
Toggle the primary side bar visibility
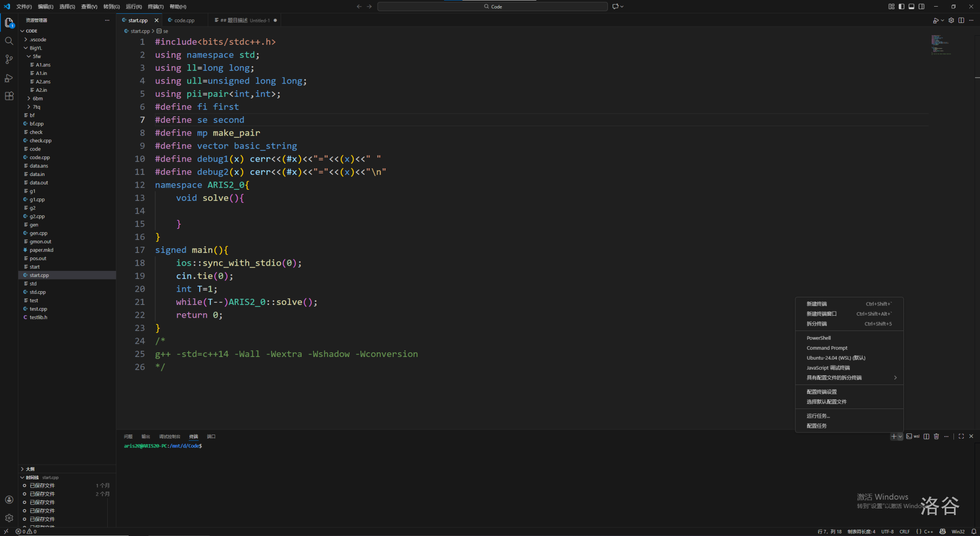[901, 7]
